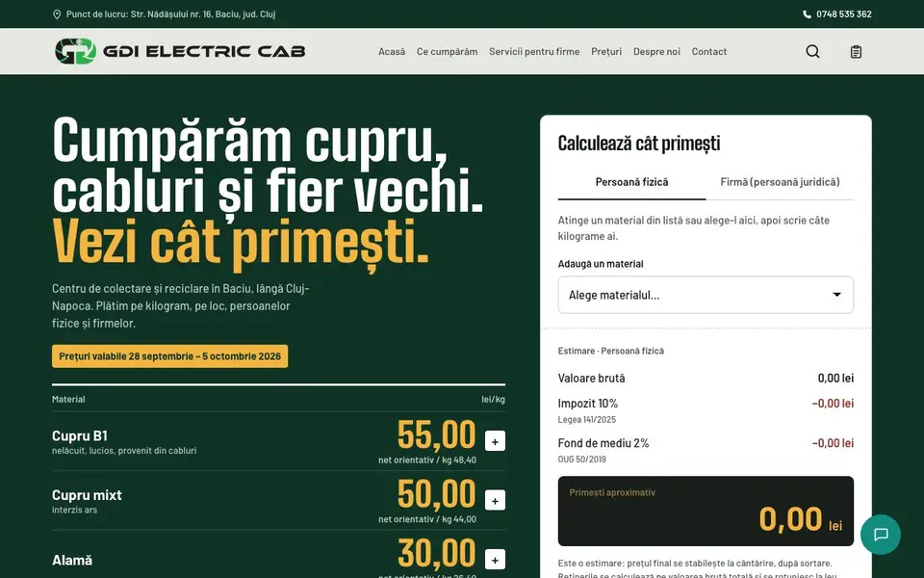The width and height of the screenshot is (924, 578).
Task: Add Cupru B1 with its plus button
Action: click(x=495, y=440)
